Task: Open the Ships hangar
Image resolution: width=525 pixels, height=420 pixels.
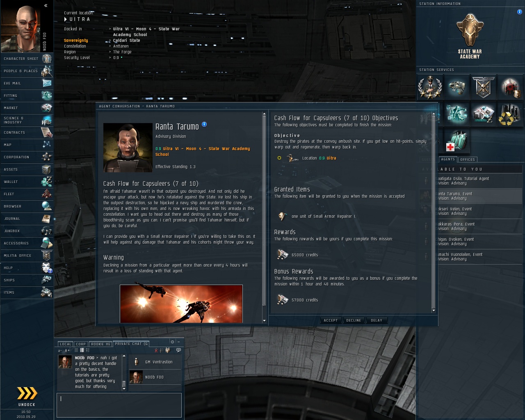Action: point(27,280)
